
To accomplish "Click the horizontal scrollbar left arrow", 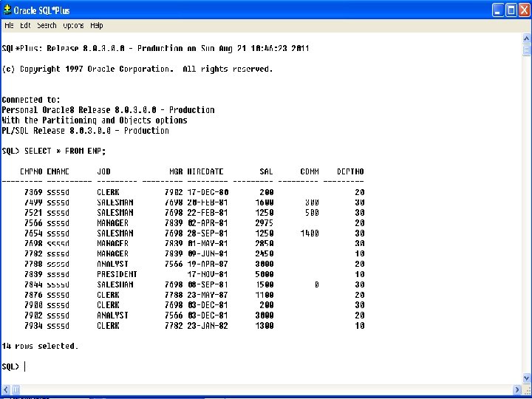I will pos(6,389).
